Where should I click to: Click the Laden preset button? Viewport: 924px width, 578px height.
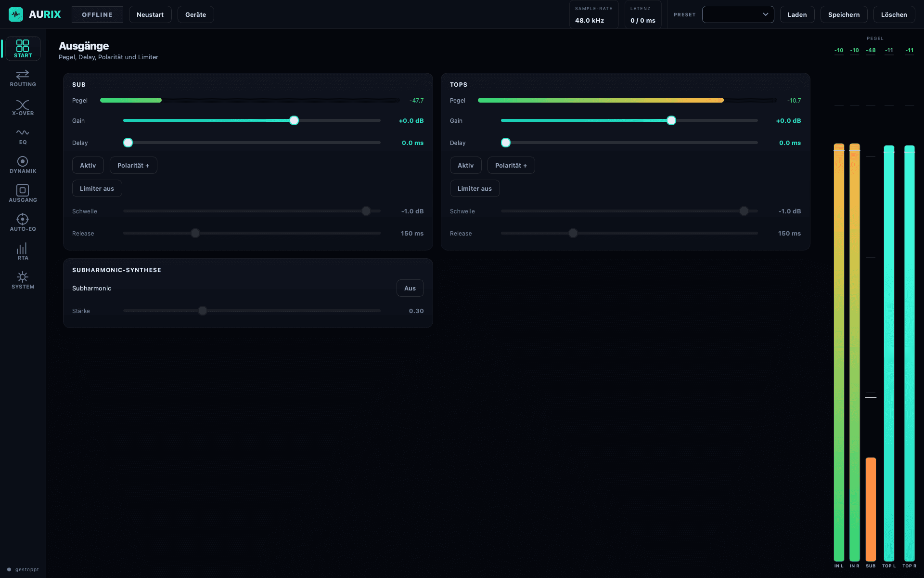pos(797,14)
